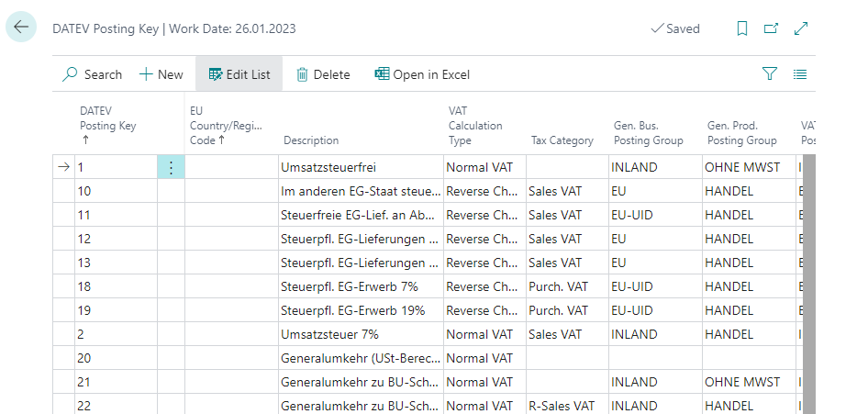868x414 pixels.
Task: Click OHNE MWST cell in row 1
Action: pyautogui.click(x=748, y=167)
